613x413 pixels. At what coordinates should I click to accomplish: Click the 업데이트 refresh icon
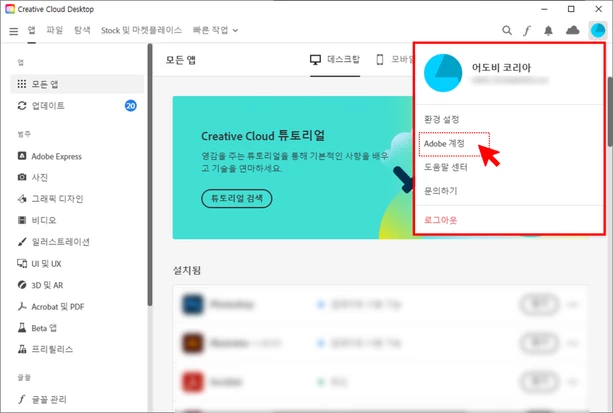tap(22, 106)
